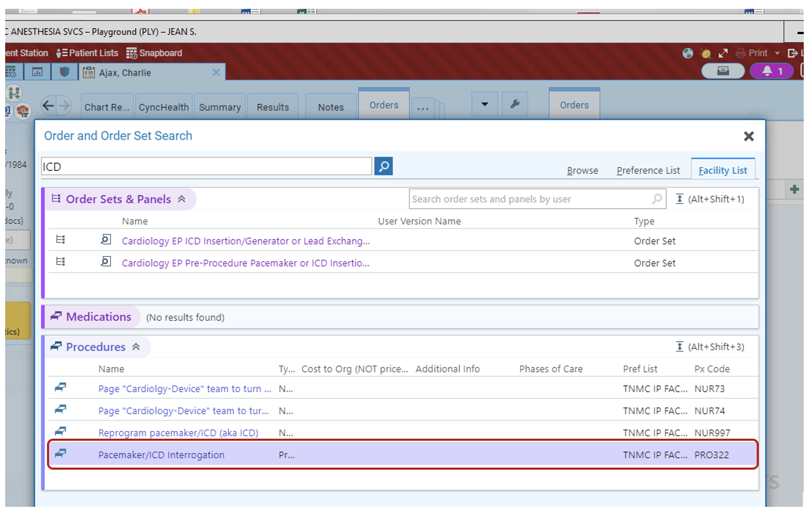Select Reprogram pacemaker/ICD (aka ICD) procedure
Image resolution: width=812 pixels, height=513 pixels.
tap(178, 432)
